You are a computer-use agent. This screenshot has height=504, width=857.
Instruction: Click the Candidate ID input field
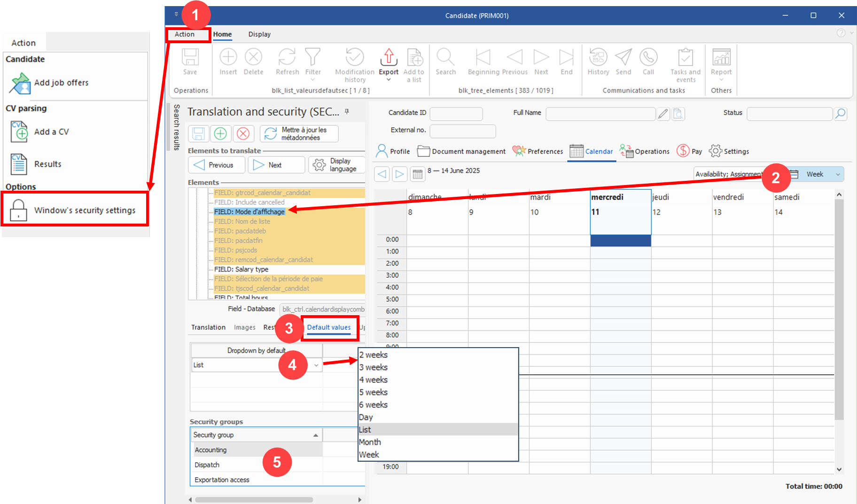click(456, 114)
